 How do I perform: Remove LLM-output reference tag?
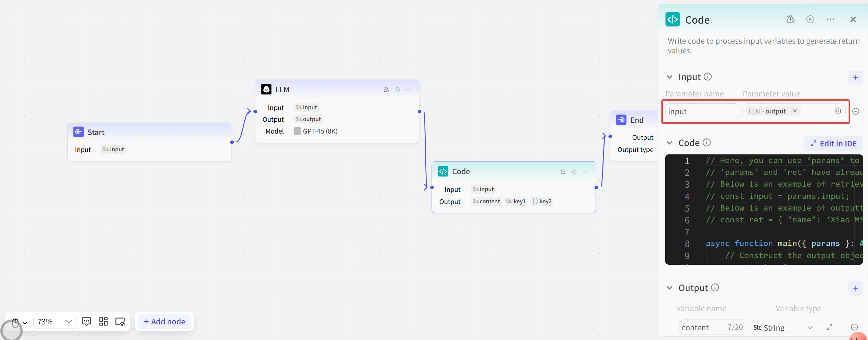[x=795, y=111]
